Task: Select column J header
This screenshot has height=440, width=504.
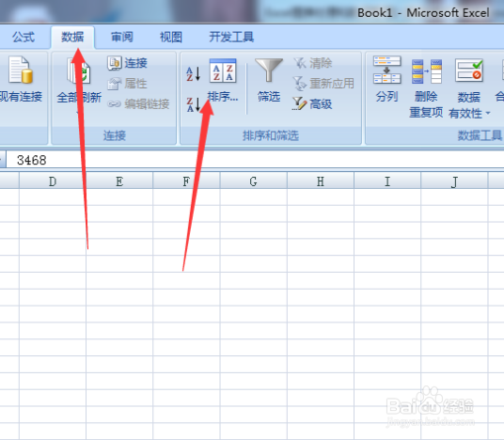Action: 454,181
